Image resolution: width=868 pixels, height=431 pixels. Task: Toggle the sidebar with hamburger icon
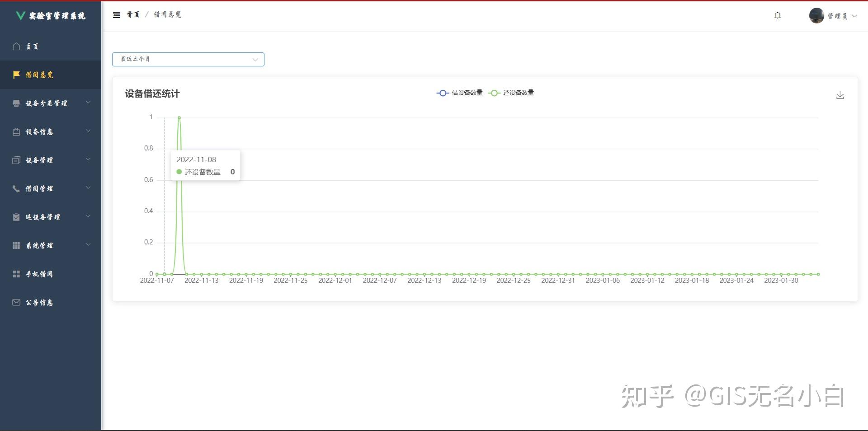coord(117,14)
